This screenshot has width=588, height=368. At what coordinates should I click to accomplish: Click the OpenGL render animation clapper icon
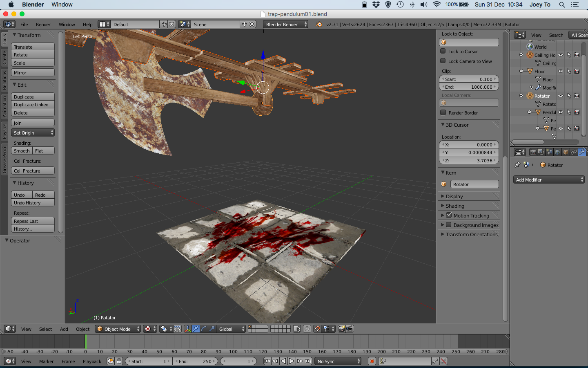click(350, 329)
